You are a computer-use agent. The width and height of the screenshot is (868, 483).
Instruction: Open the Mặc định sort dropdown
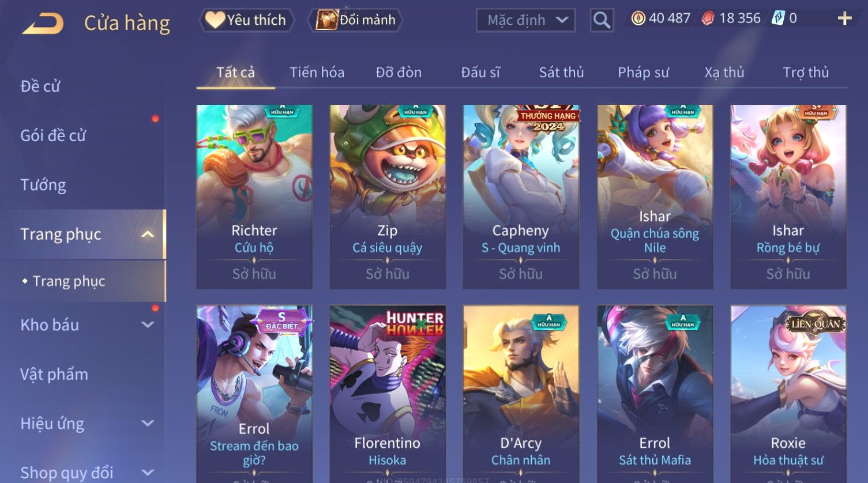pyautogui.click(x=525, y=21)
